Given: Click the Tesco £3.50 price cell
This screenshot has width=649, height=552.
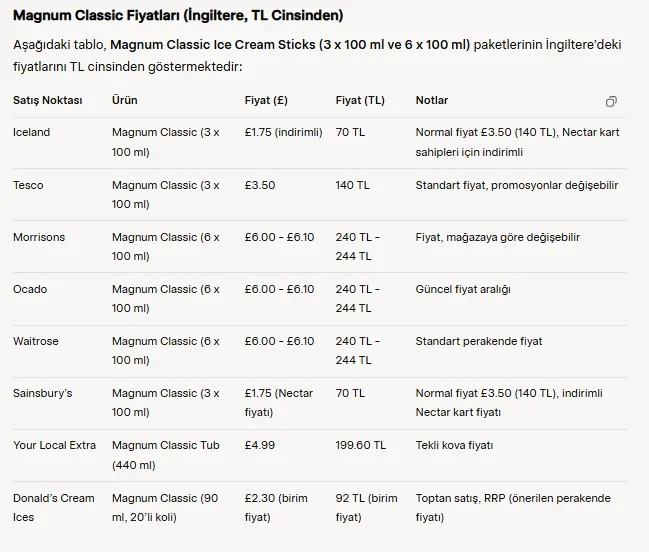Looking at the screenshot, I should tap(260, 185).
